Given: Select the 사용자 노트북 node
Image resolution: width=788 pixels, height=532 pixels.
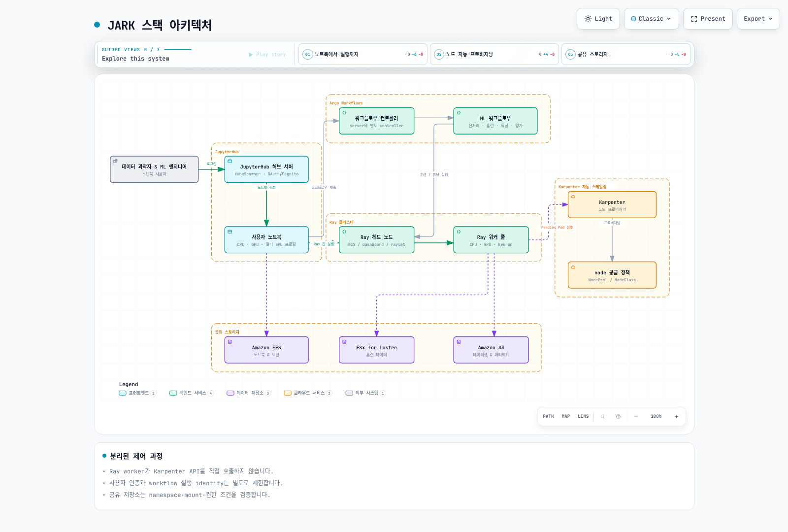Looking at the screenshot, I should [266, 240].
